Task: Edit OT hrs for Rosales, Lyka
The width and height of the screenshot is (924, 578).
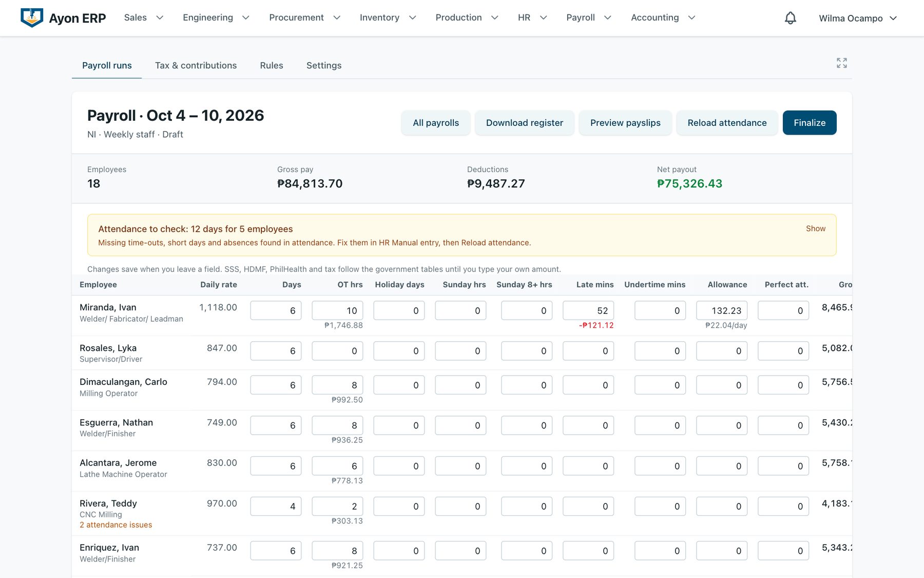Action: tap(337, 351)
